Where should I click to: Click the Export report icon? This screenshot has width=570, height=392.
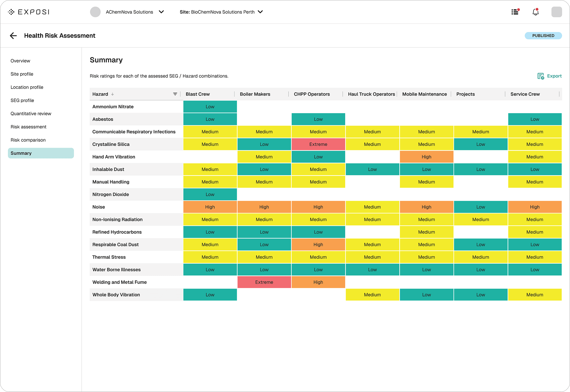[x=541, y=76]
